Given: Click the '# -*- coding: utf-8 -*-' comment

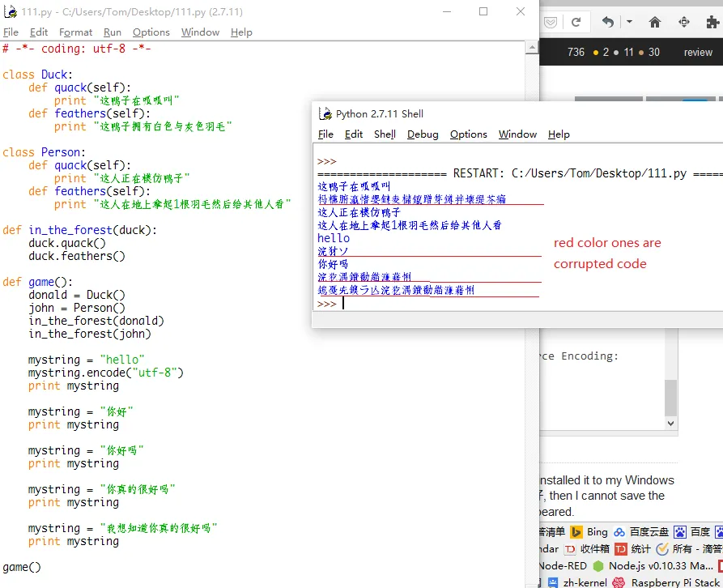Looking at the screenshot, I should coord(77,49).
